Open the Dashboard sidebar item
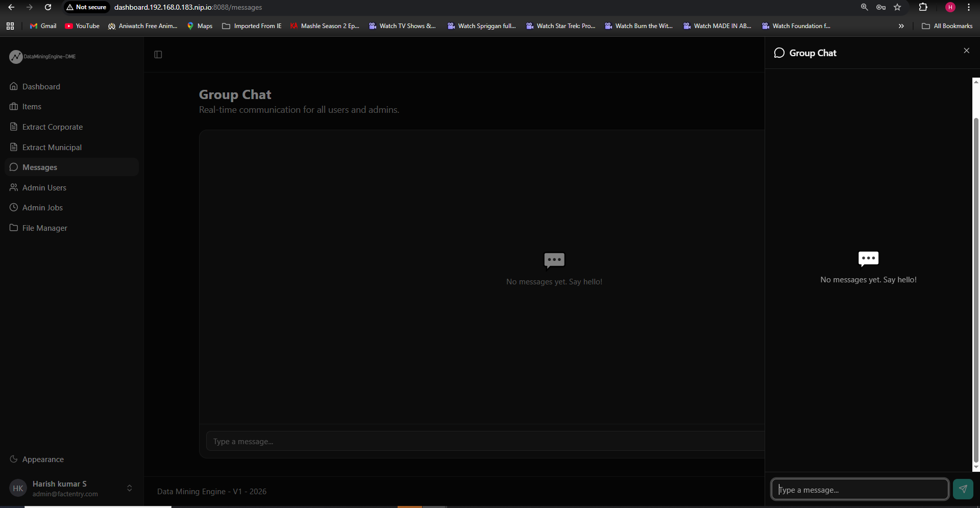Viewport: 980px width, 508px height. pos(71,86)
